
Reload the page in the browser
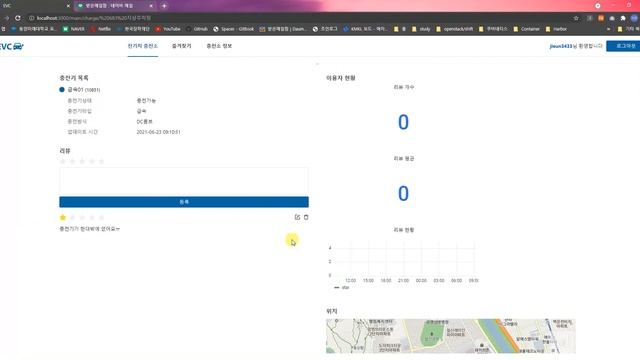(18, 18)
